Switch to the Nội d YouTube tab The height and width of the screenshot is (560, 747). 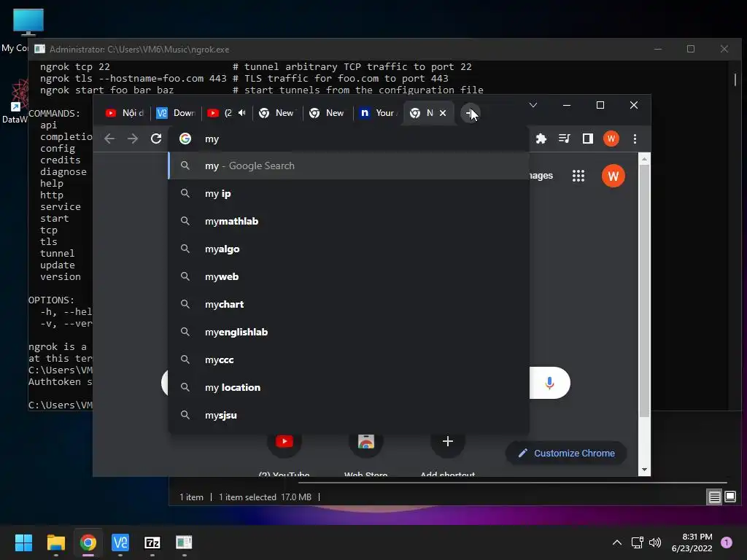point(125,113)
